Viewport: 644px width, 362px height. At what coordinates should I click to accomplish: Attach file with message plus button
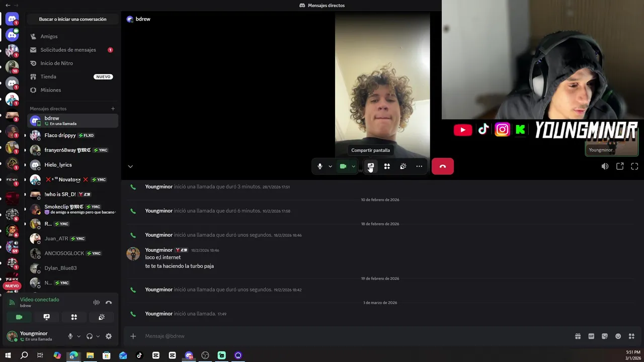point(133,336)
